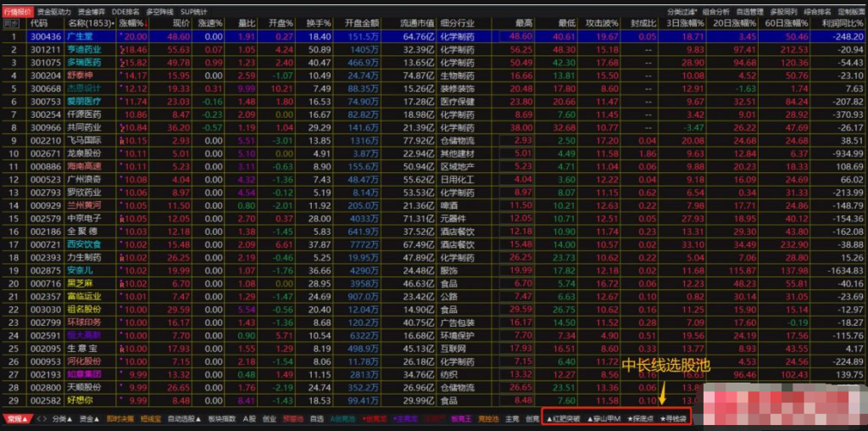The height and width of the screenshot is (431, 868).
Task: Click the 同步 icon at table top-left
Action: [x=12, y=25]
